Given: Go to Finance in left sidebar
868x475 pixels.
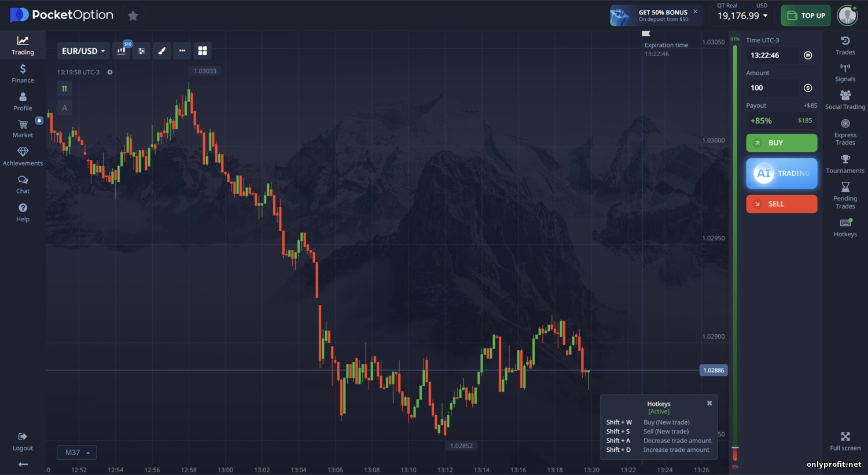Looking at the screenshot, I should point(23,74).
